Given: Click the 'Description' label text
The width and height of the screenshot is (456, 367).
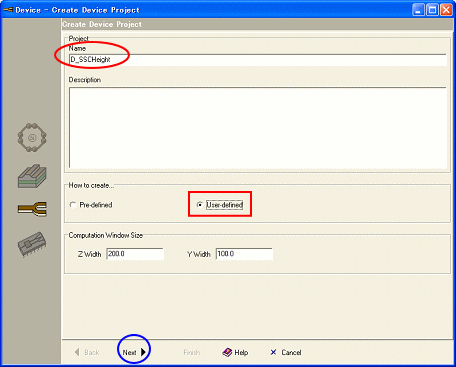Looking at the screenshot, I should click(85, 80).
